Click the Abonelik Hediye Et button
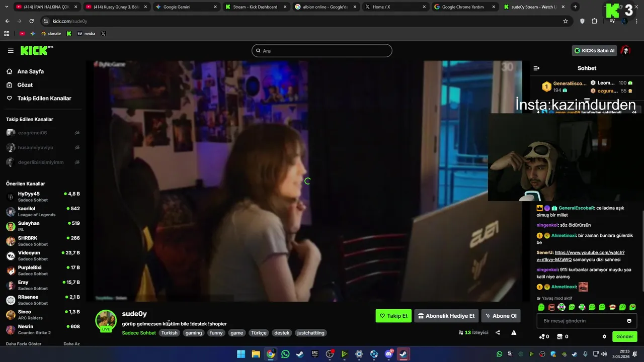The width and height of the screenshot is (644, 362). (446, 316)
